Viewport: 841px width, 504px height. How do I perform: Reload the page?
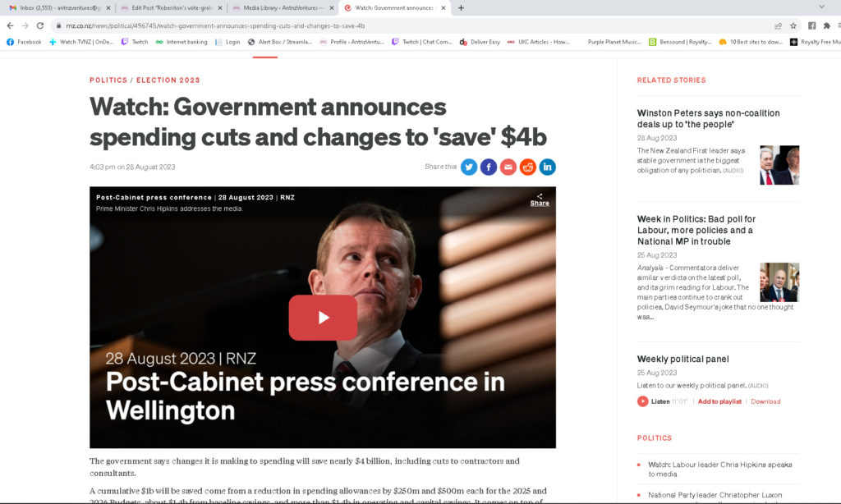pyautogui.click(x=40, y=25)
